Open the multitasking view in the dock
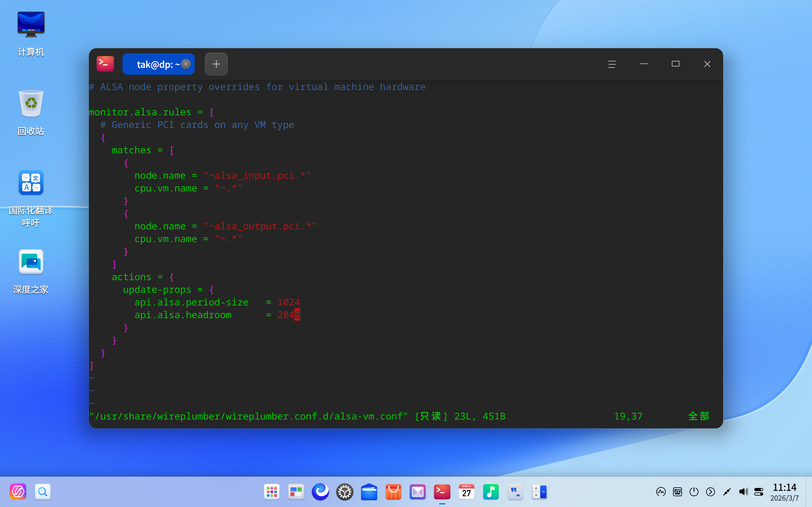The height and width of the screenshot is (507, 812). pos(296,492)
